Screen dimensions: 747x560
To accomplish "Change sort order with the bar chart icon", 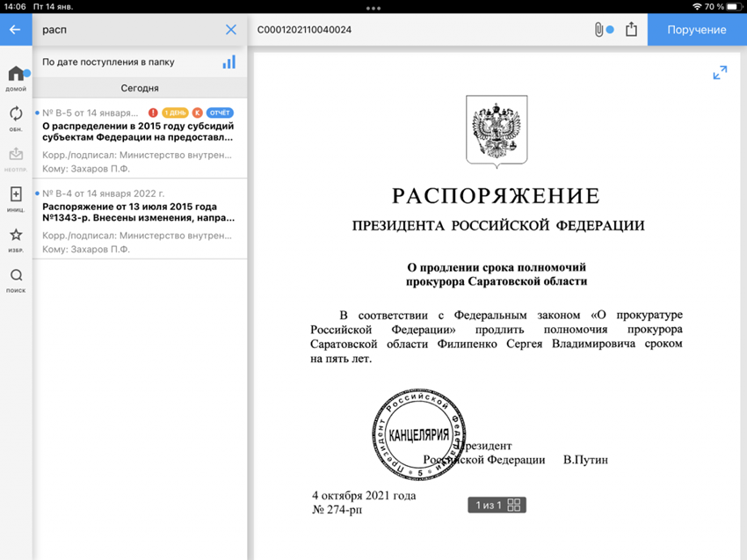I will click(x=229, y=62).
